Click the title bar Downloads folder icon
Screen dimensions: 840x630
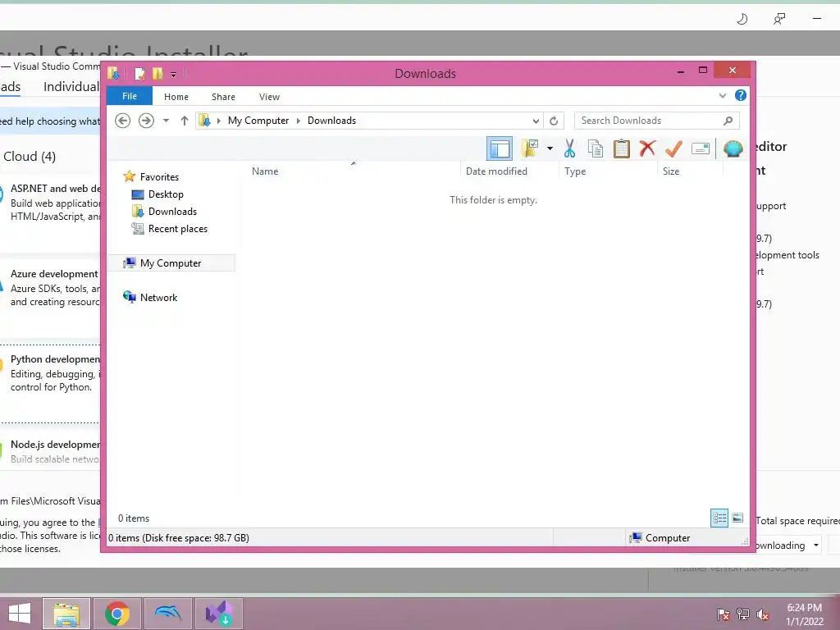click(x=113, y=73)
